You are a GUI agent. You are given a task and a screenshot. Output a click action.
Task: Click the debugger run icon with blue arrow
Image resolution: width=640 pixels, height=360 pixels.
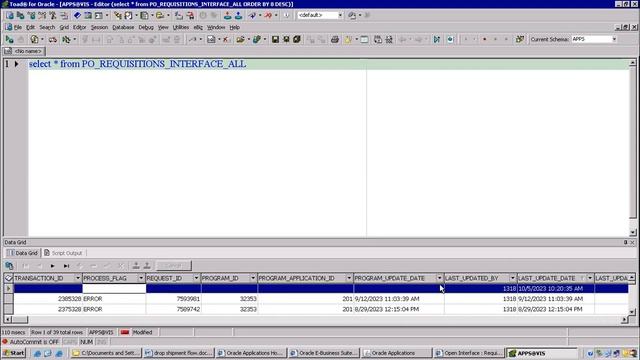(x=437, y=39)
